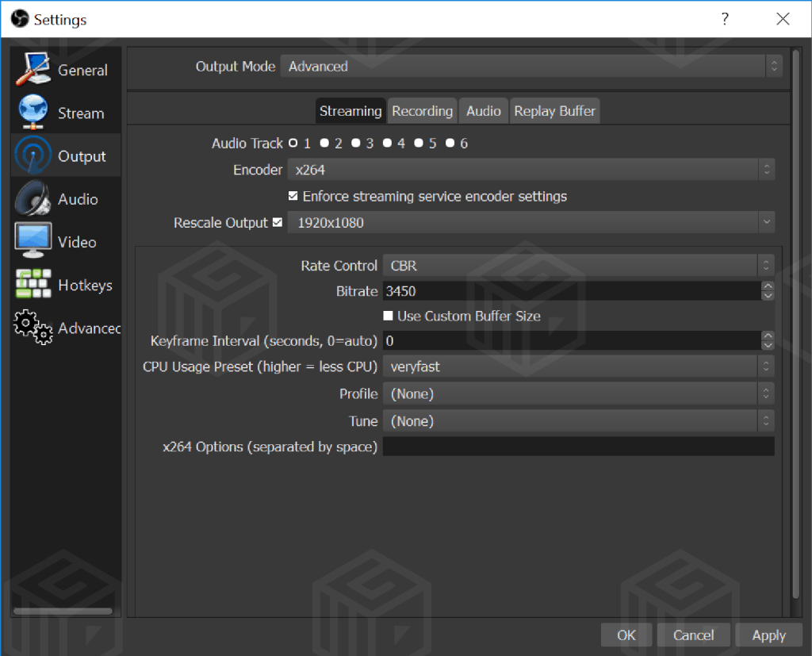Click the OBS logo in title bar
This screenshot has width=812, height=656.
(20, 19)
